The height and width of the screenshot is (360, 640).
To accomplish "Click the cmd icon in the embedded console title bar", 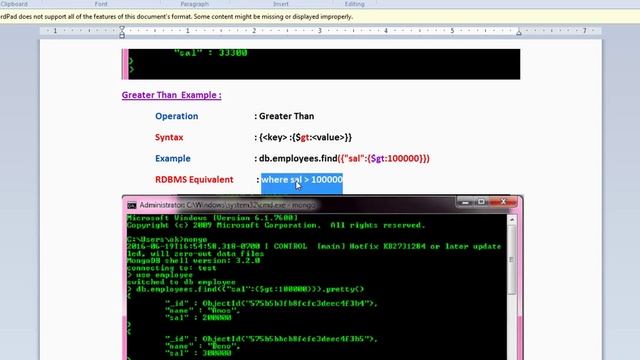I will click(131, 205).
